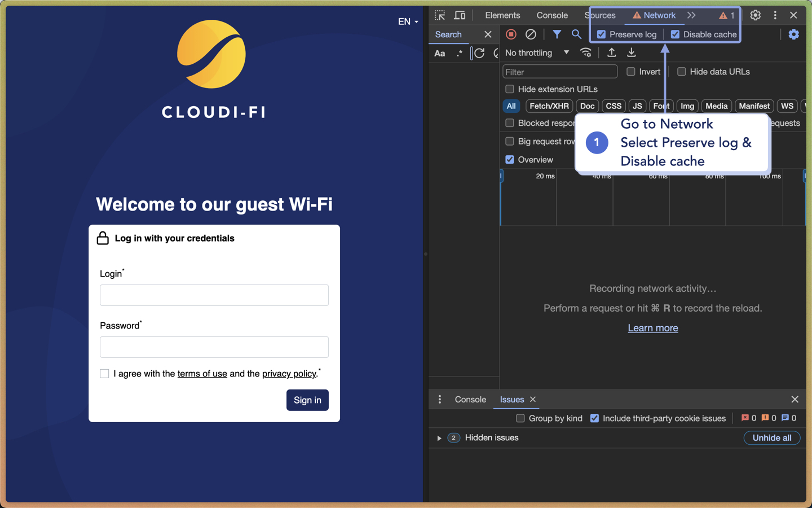
Task: Open DevTools settings gear
Action: [x=755, y=15]
